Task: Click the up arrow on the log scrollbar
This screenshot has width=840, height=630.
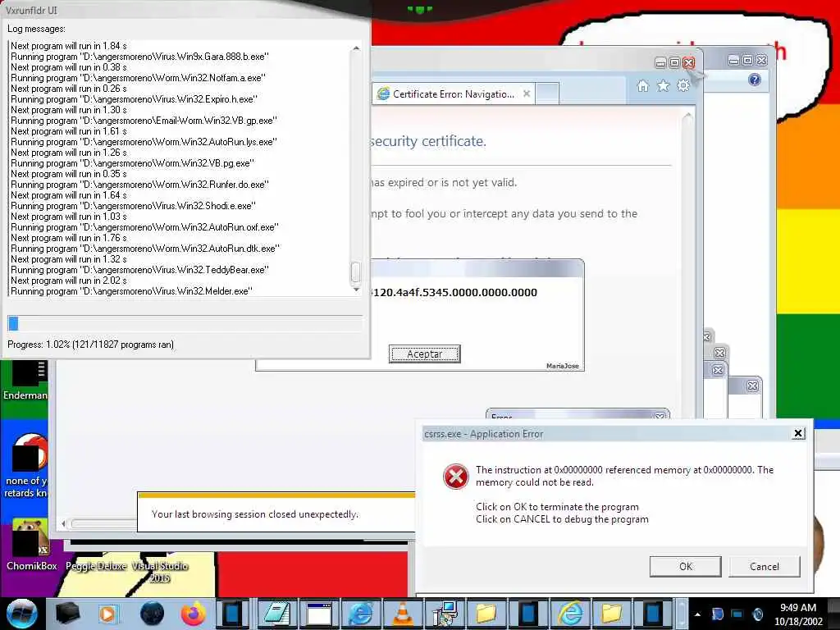Action: pyautogui.click(x=356, y=48)
